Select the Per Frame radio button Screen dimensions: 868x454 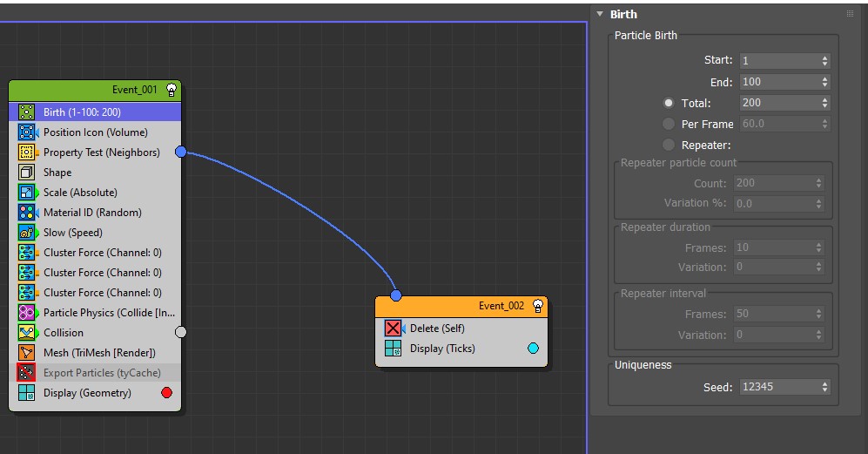(x=669, y=124)
